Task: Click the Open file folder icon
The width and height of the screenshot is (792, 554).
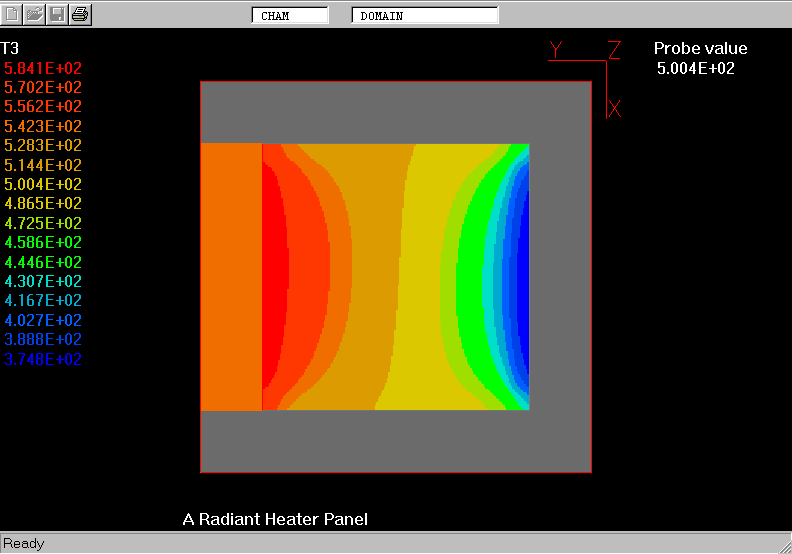Action: click(x=35, y=14)
